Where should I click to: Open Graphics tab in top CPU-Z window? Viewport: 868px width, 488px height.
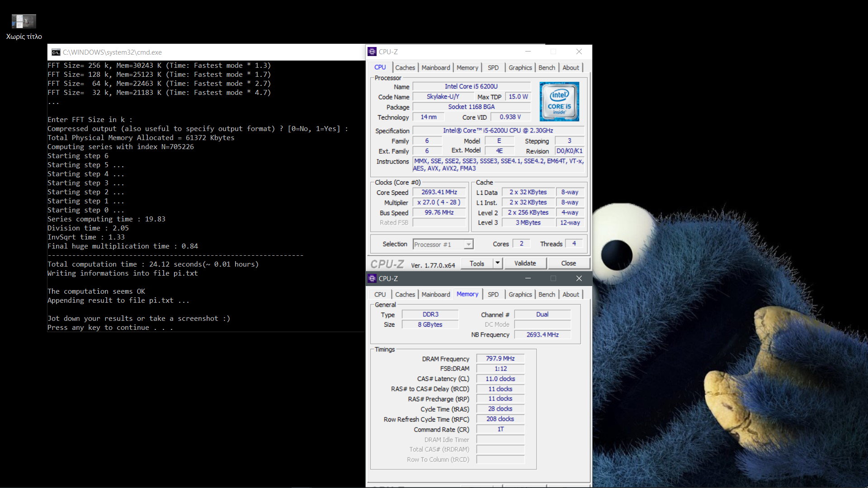tap(520, 68)
